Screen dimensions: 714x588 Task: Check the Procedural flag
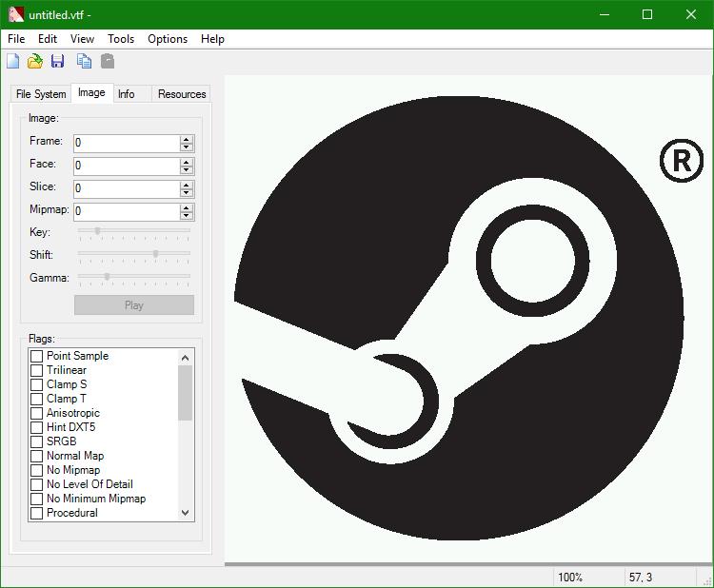point(36,513)
